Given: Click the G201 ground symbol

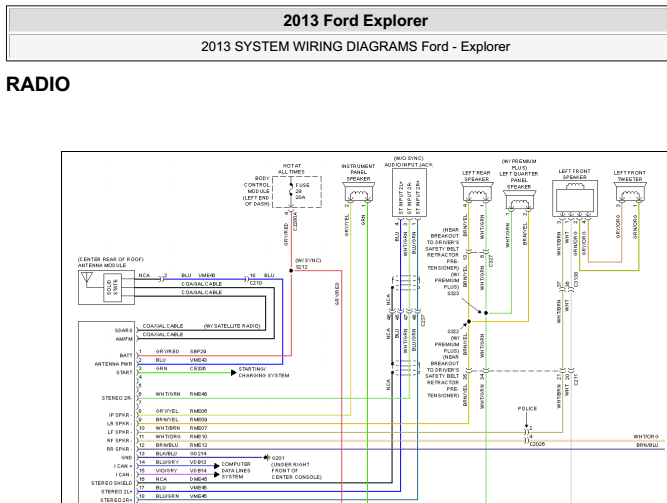Looking at the screenshot, I should 267,458.
